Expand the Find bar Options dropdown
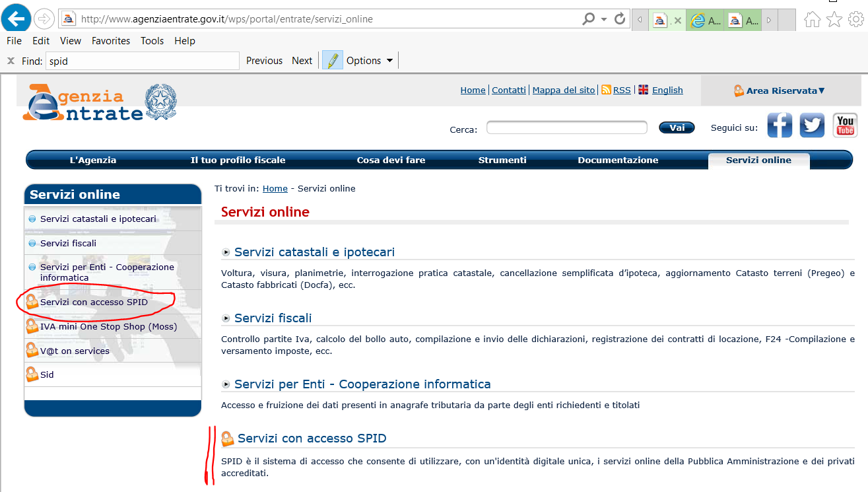Screen dimensions: 868x492 point(370,61)
